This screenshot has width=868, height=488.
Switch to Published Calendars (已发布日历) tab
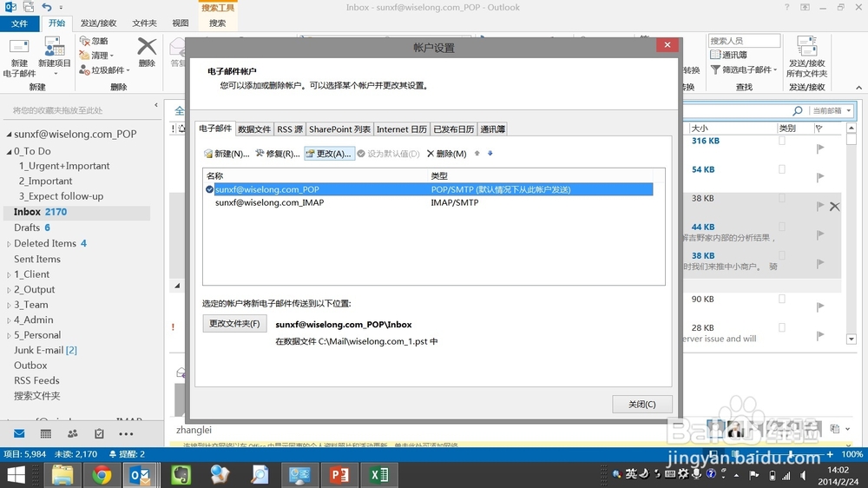[453, 129]
